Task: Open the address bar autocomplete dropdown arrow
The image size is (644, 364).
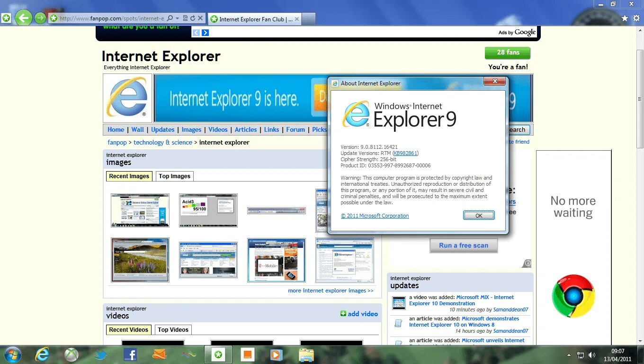Action: pos(177,18)
